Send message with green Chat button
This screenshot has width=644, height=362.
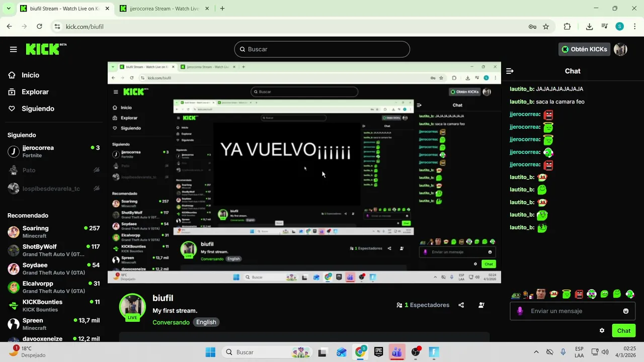click(x=623, y=331)
